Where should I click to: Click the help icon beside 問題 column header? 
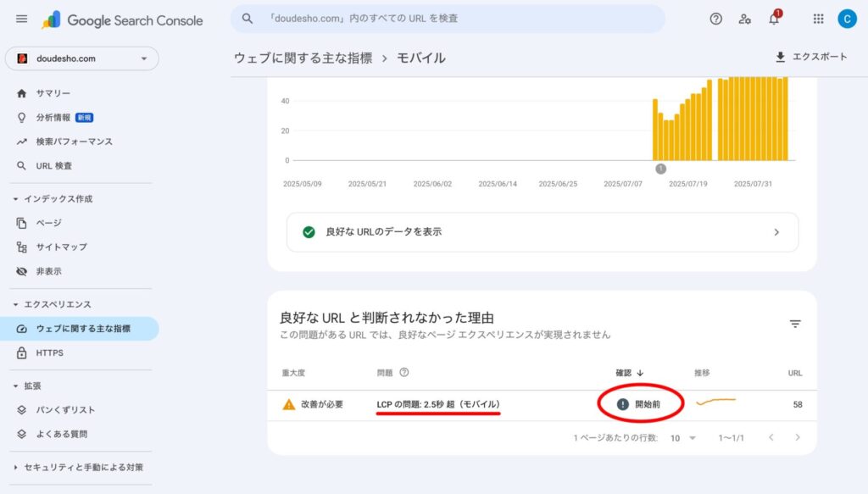tap(404, 372)
